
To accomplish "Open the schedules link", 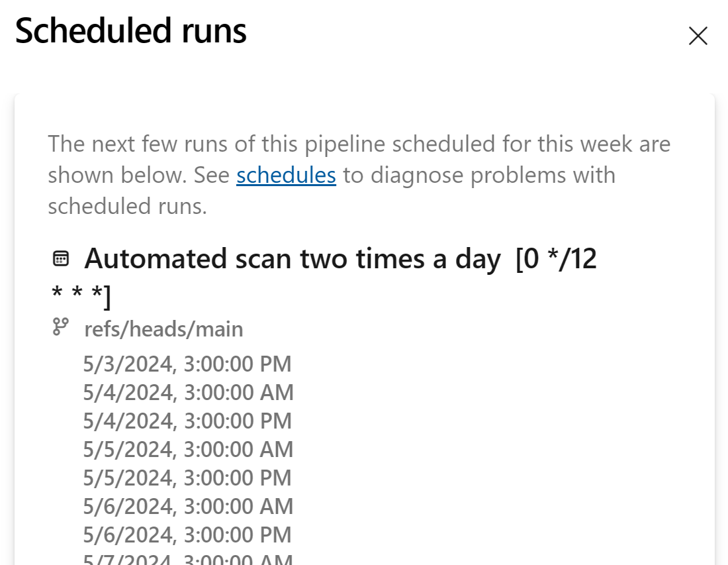I will 286,175.
